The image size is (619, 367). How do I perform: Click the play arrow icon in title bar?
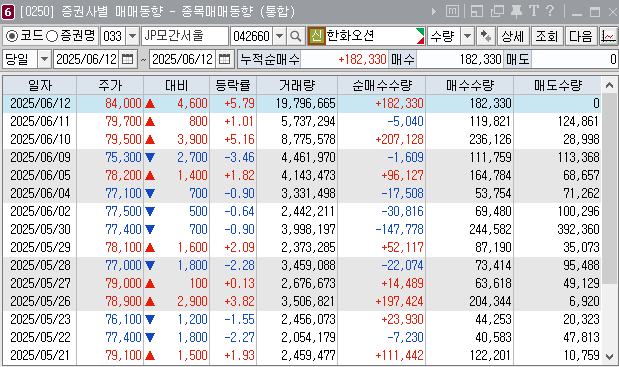pyautogui.click(x=434, y=11)
